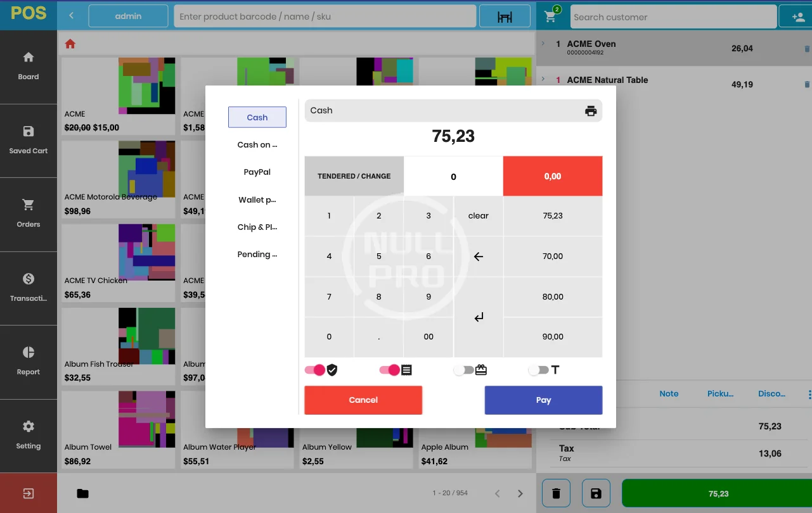This screenshot has height=513, width=812.
Task: Click the home breadcrumb icon
Action: click(70, 44)
